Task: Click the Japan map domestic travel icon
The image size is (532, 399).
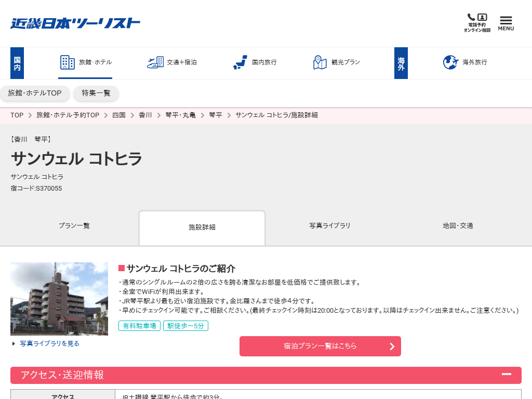Action: point(240,62)
